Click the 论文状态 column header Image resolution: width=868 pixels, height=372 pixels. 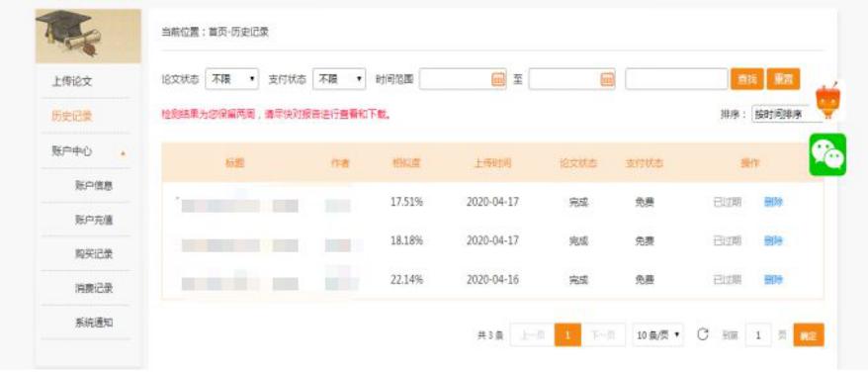tap(578, 163)
